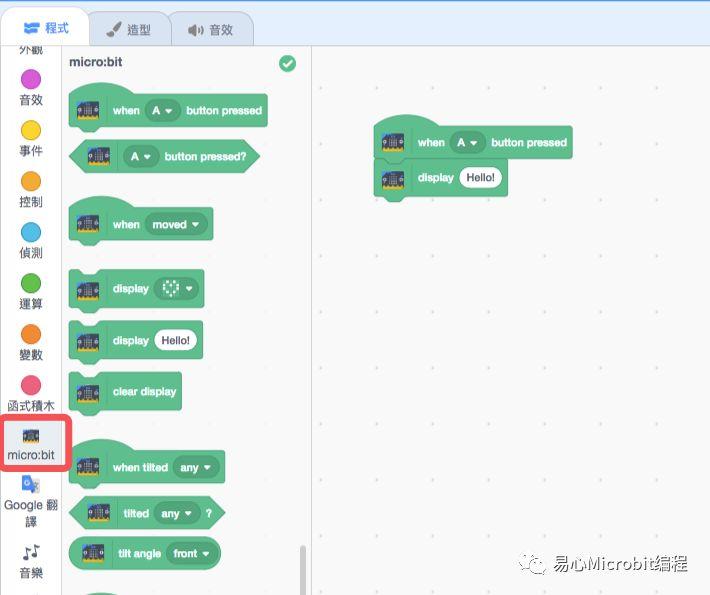Select the orange 控制 control category
The width and height of the screenshot is (710, 595).
click(31, 190)
